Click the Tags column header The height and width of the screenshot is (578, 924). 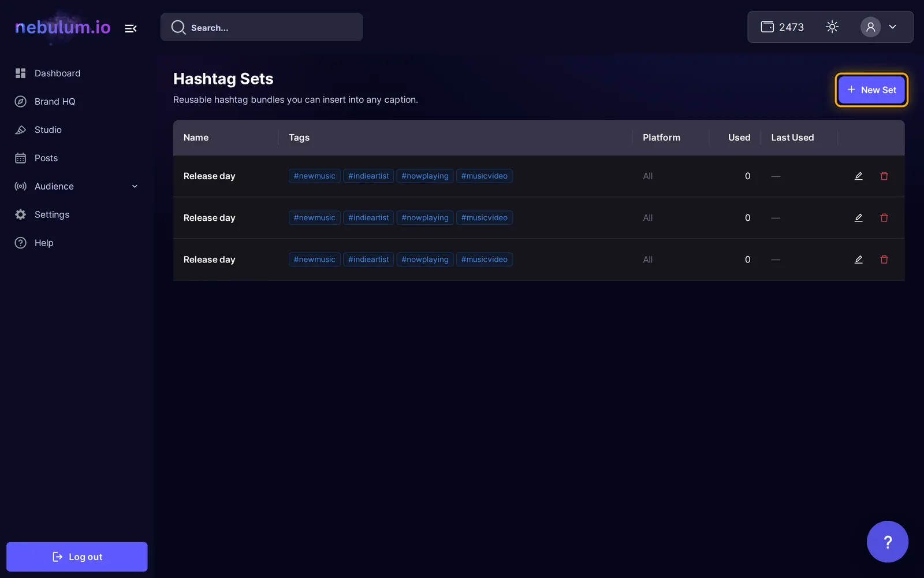tap(299, 138)
